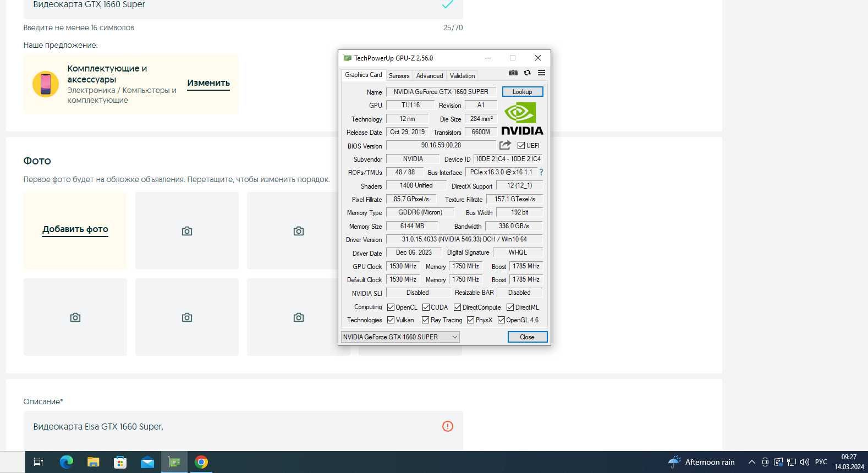This screenshot has height=473, width=868.
Task: Click the GPU-Z refresh icon
Action: [527, 73]
